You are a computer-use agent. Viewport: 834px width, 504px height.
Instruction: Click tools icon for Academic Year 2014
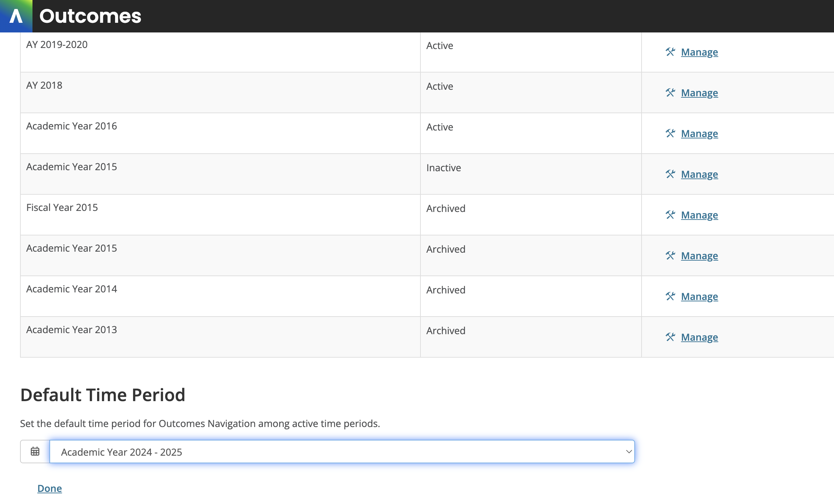tap(670, 297)
